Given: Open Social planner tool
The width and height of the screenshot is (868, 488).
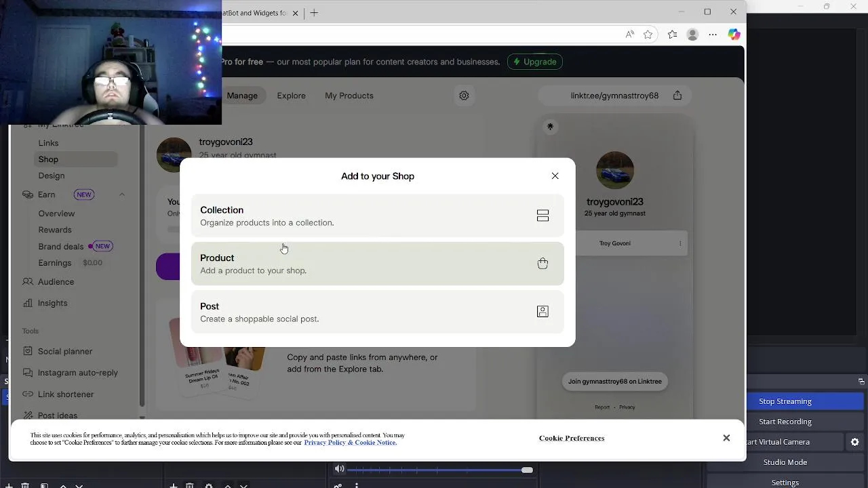Looking at the screenshot, I should [65, 351].
